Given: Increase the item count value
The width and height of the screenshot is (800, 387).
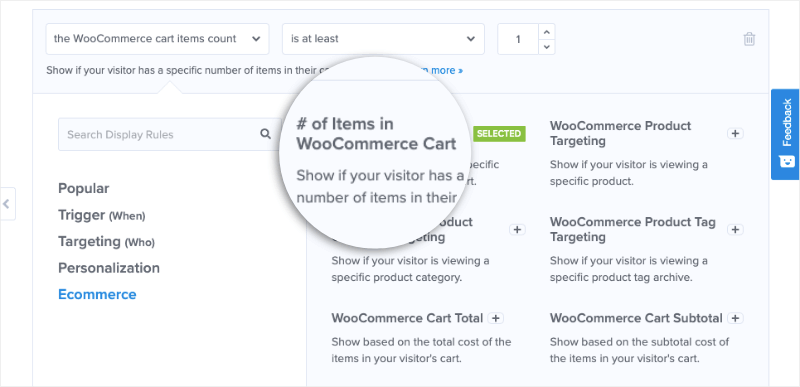Looking at the screenshot, I should point(546,32).
